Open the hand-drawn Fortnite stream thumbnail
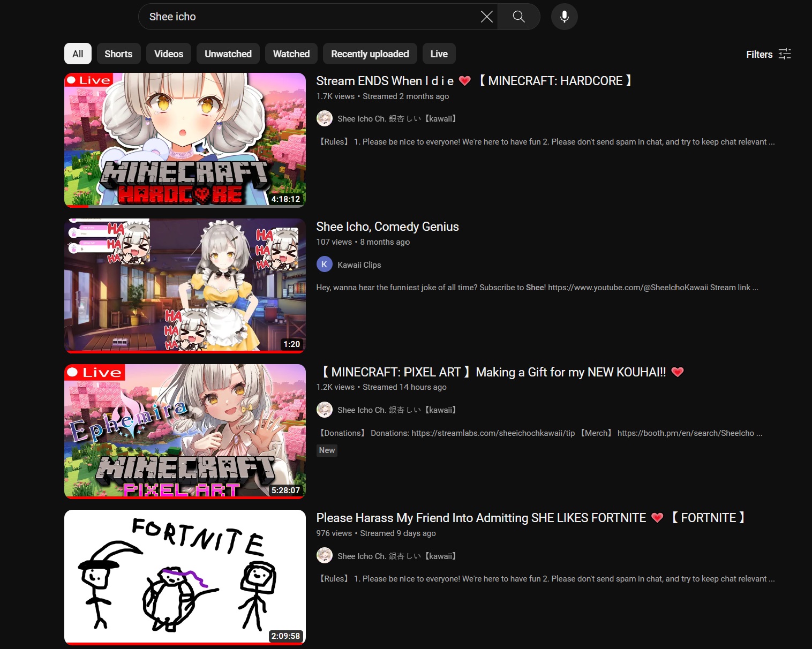 (185, 577)
